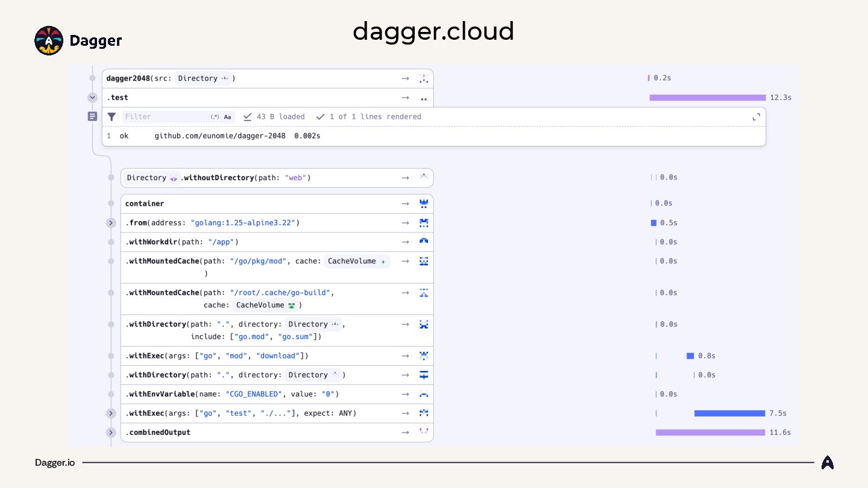Click arrow on .combinedOutput row
Viewport: 868px width, 488px height.
405,433
